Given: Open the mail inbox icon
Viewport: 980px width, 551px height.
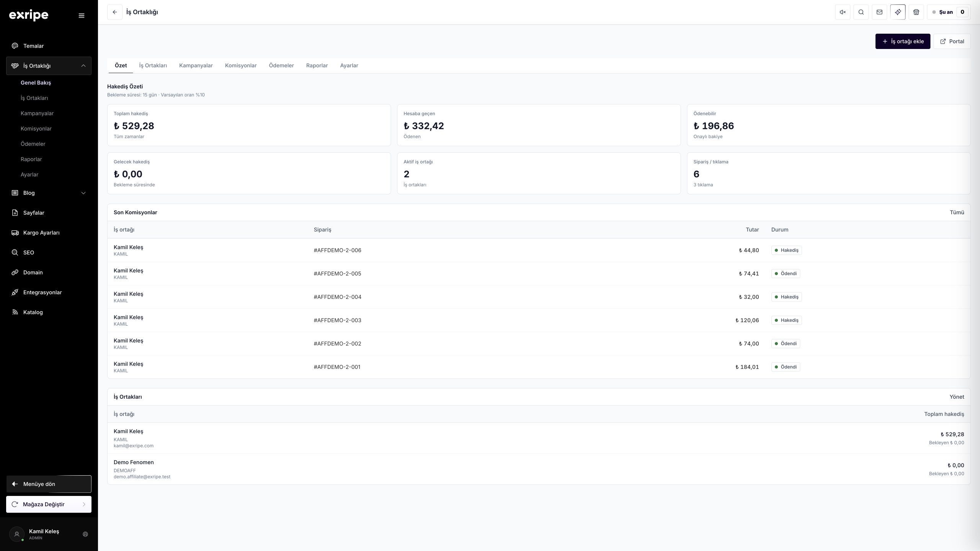Looking at the screenshot, I should [x=879, y=12].
